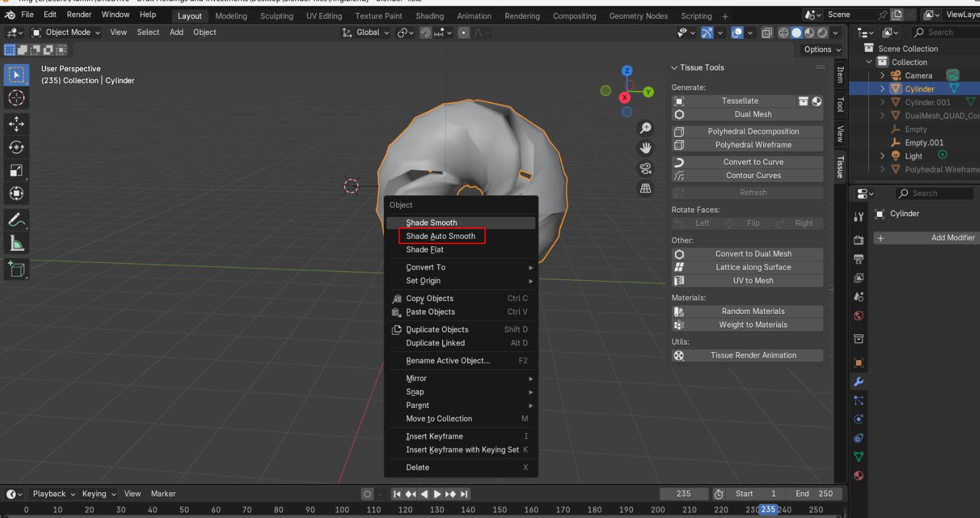Toggle viewport overlays button
This screenshot has height=518, width=980.
click(x=737, y=33)
